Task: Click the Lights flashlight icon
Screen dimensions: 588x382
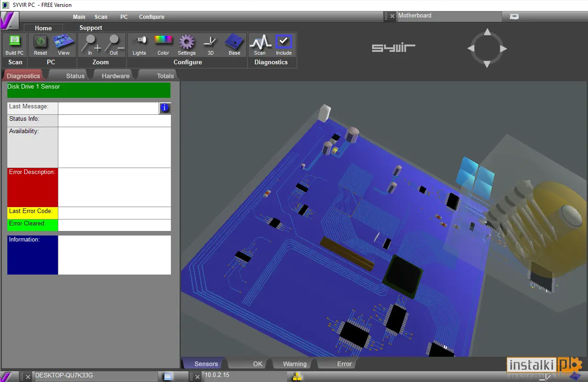Action: click(x=140, y=40)
